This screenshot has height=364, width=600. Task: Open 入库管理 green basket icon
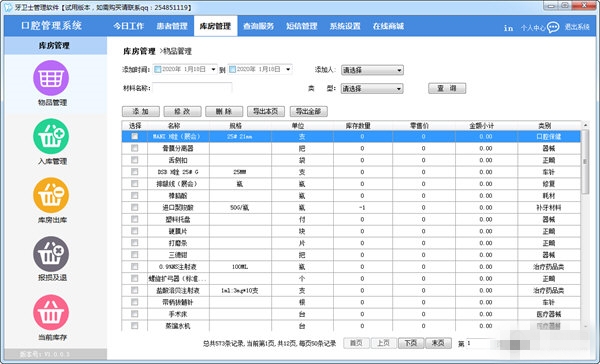[x=51, y=137]
